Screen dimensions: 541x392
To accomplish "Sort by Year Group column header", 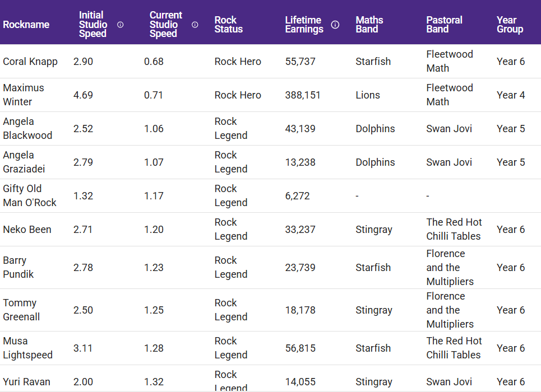I will [510, 25].
